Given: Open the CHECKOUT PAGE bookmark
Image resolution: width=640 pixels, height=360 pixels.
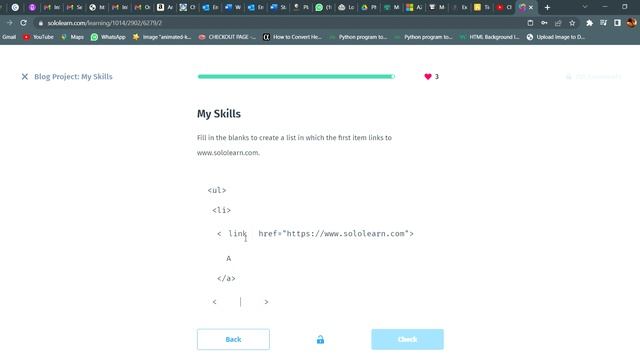Looking at the screenshot, I should tap(227, 37).
